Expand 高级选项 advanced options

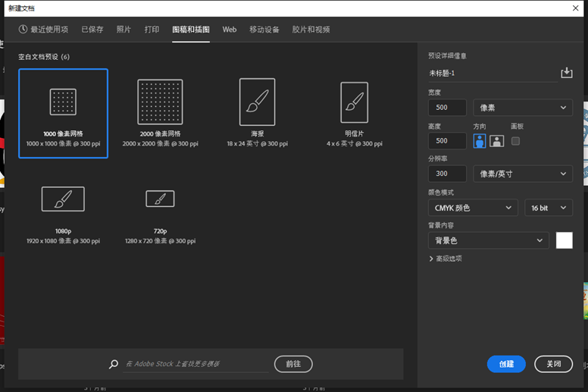(x=446, y=259)
